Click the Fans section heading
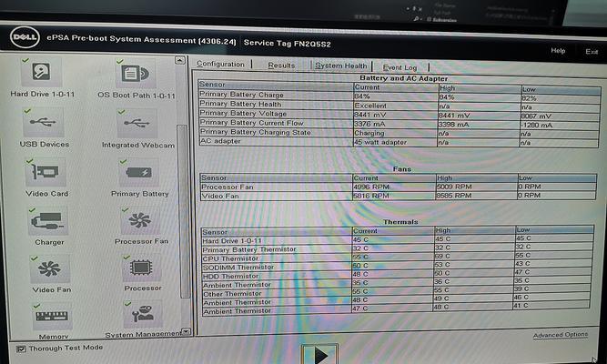Image resolution: width=607 pixels, height=364 pixels. click(402, 169)
